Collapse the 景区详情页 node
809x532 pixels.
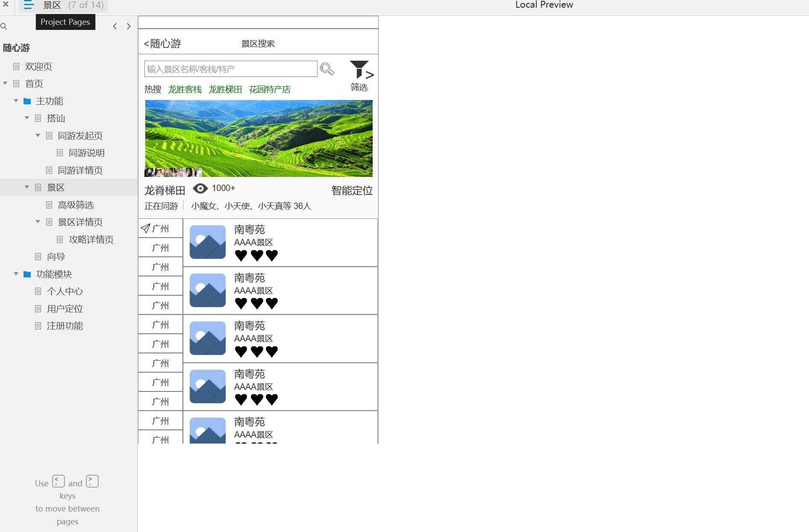38,222
